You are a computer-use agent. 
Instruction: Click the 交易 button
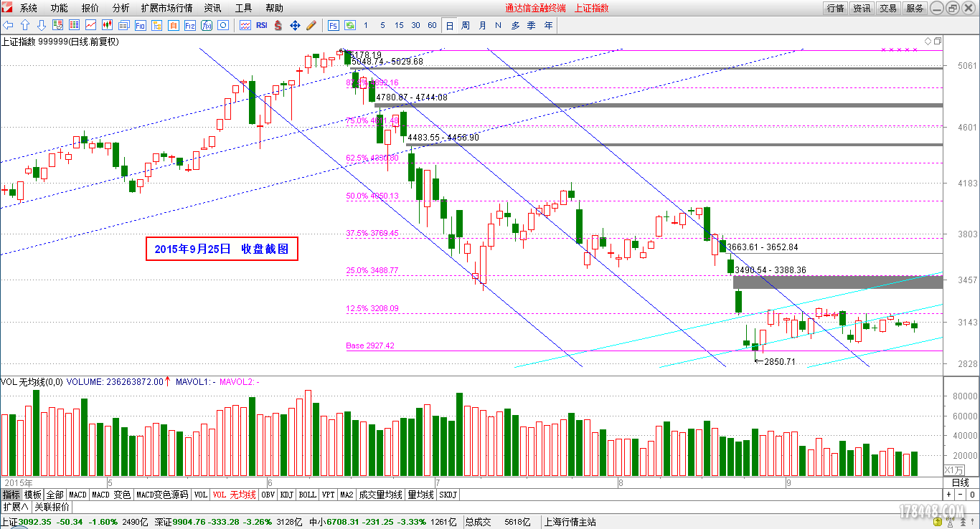click(888, 8)
